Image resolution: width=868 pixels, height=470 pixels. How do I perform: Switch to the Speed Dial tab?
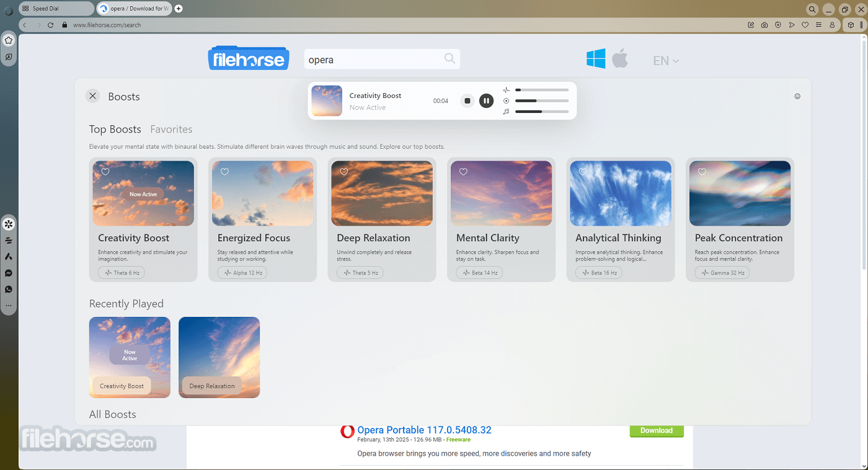click(x=56, y=9)
